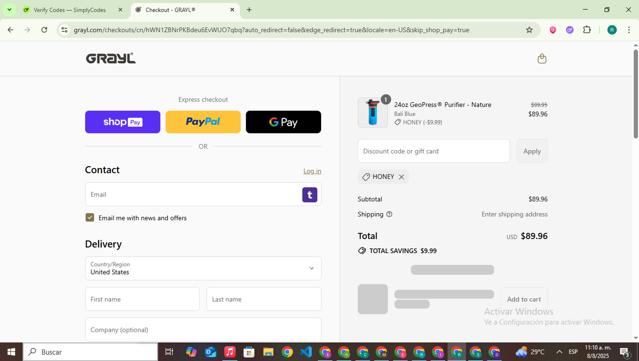Apply the discount code

532,151
